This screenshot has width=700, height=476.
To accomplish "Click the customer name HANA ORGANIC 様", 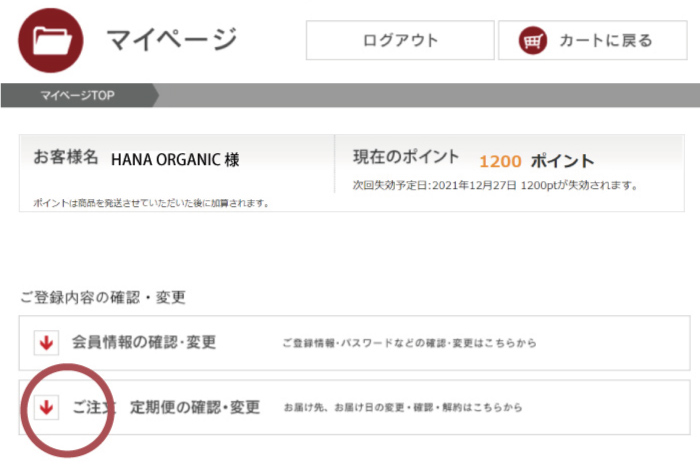I will pos(175,159).
